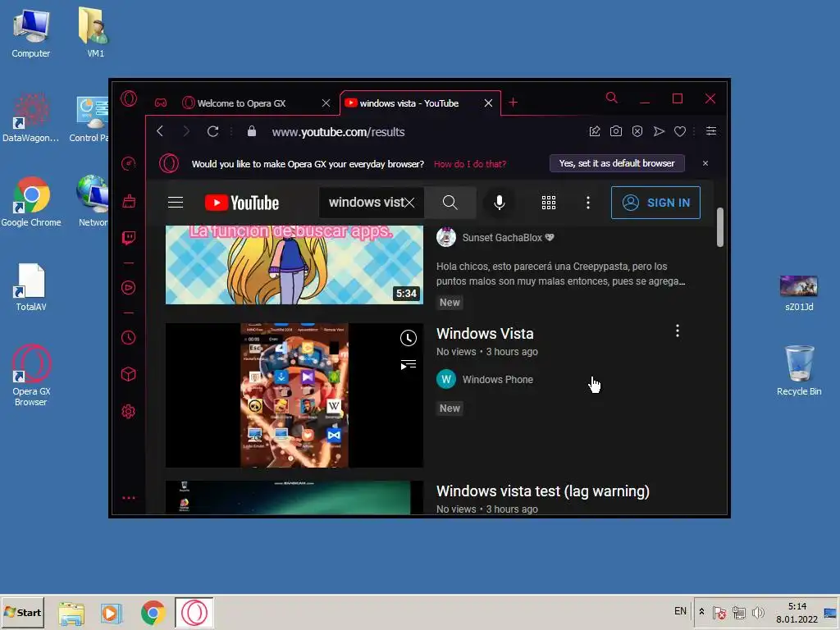
Task: Click the site security padlock icon
Action: 252,131
